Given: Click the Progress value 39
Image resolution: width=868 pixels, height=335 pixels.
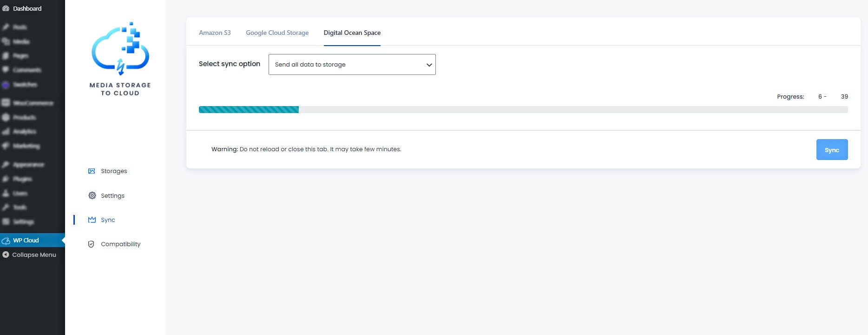Looking at the screenshot, I should point(844,96).
